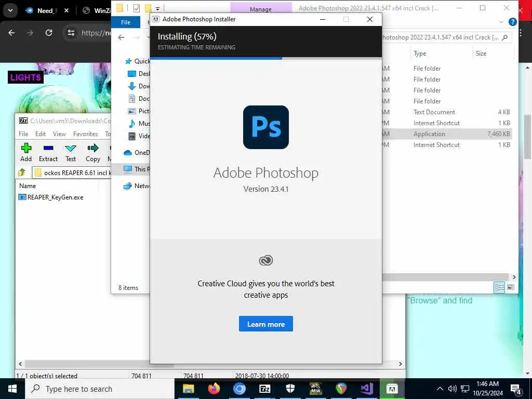Open the 7-Zip File menu

coord(23,134)
